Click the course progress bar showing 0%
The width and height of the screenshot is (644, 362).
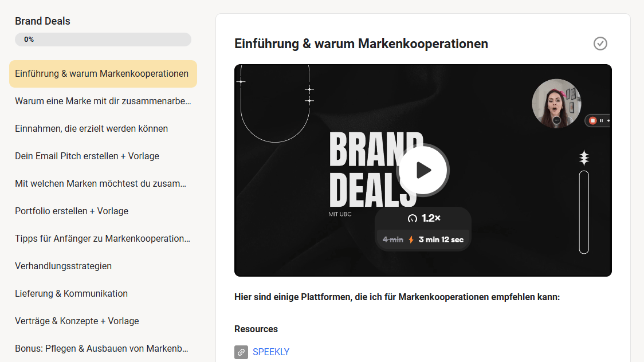click(103, 40)
